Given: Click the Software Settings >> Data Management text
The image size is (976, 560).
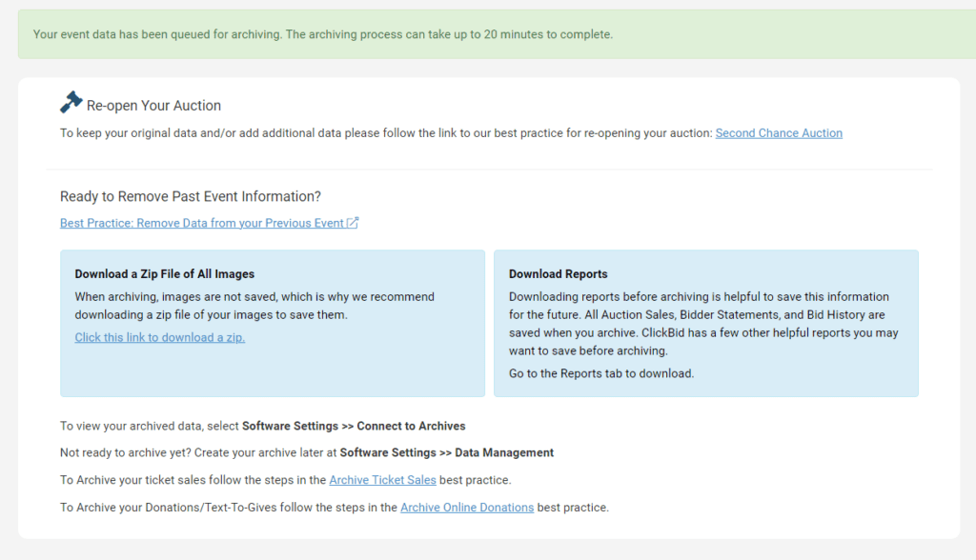Looking at the screenshot, I should coord(446,452).
